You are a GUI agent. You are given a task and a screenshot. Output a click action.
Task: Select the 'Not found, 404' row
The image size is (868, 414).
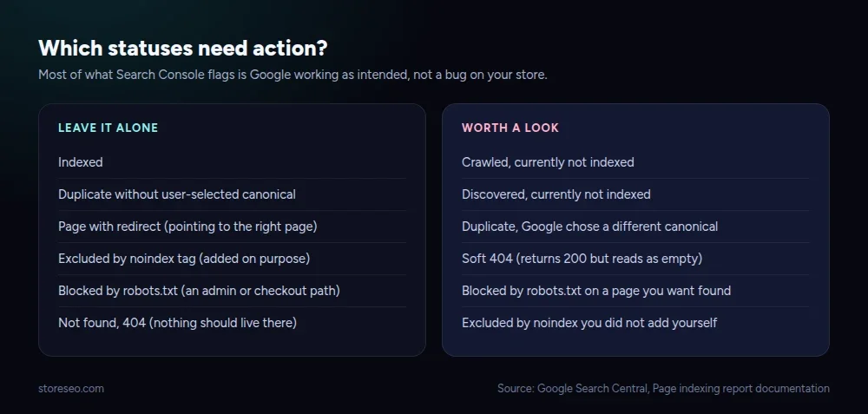232,323
